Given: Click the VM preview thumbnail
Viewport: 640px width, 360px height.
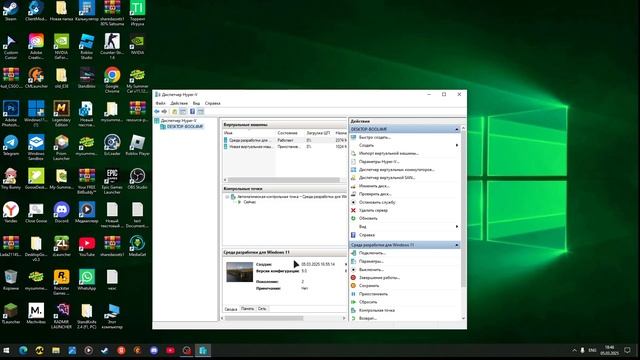Looking at the screenshot, I should [x=240, y=272].
